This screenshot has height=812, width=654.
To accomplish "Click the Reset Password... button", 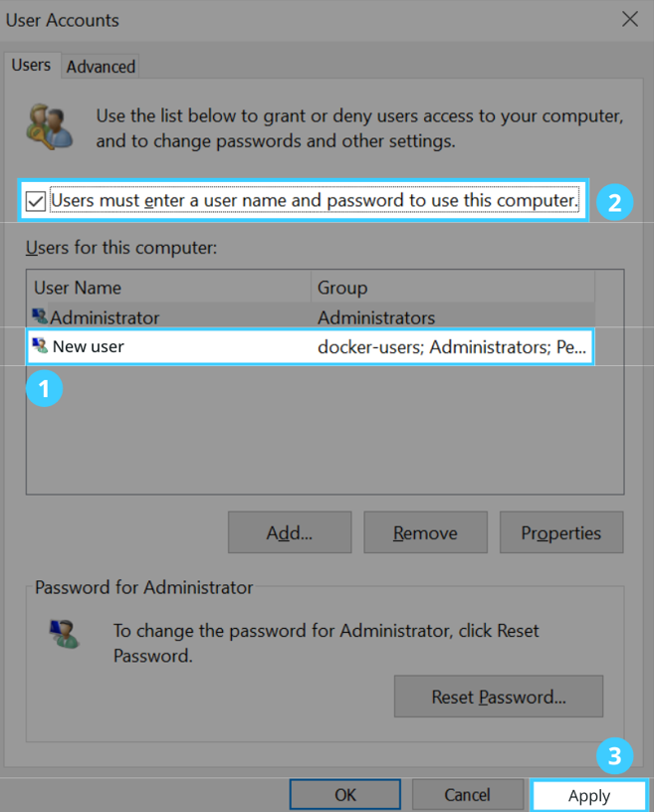I will click(498, 697).
